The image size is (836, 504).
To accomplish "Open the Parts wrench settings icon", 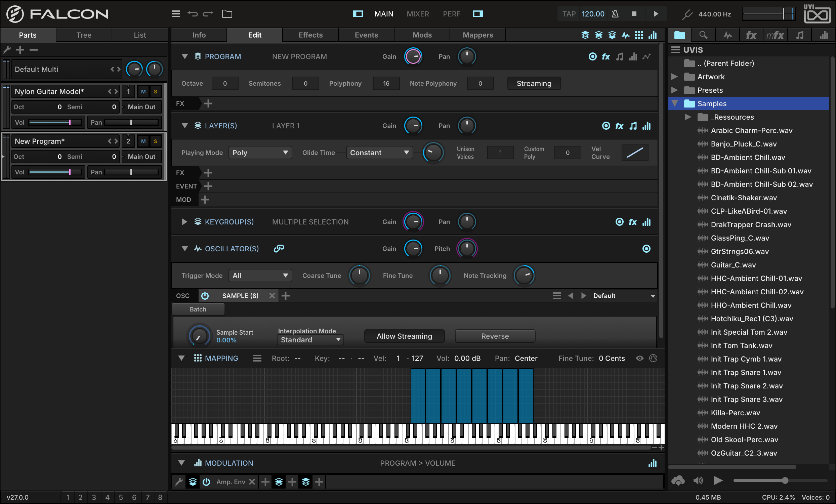I will pos(7,50).
